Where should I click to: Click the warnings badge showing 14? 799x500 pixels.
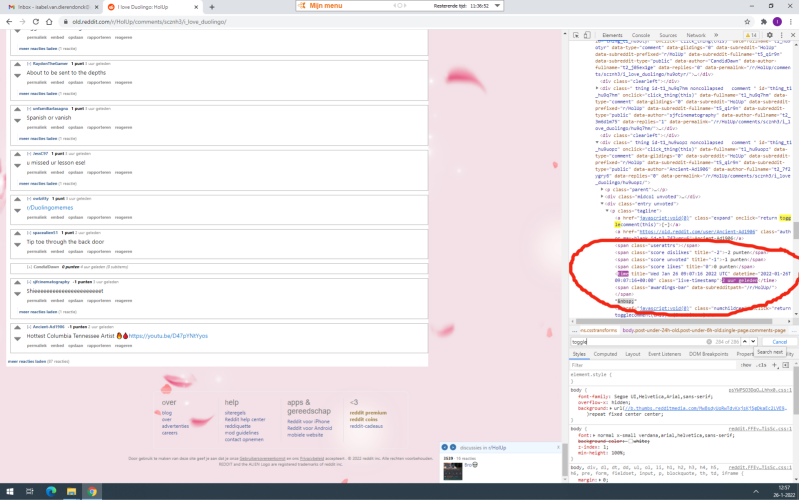tap(751, 35)
